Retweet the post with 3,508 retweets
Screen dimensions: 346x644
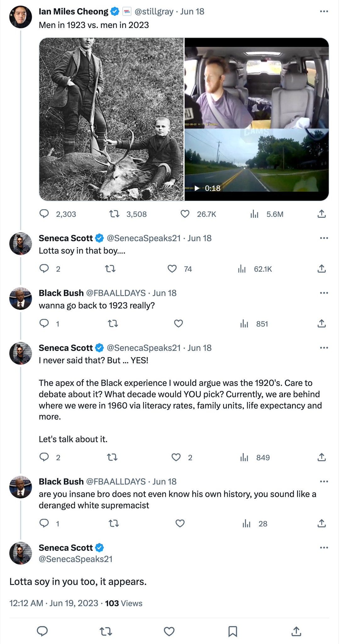(114, 214)
